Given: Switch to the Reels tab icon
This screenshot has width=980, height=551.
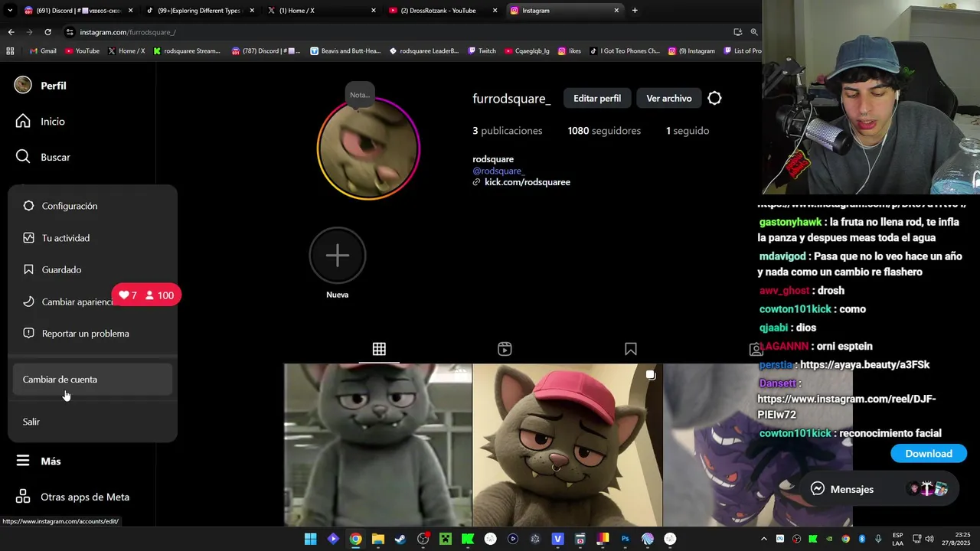Looking at the screenshot, I should click(x=505, y=349).
